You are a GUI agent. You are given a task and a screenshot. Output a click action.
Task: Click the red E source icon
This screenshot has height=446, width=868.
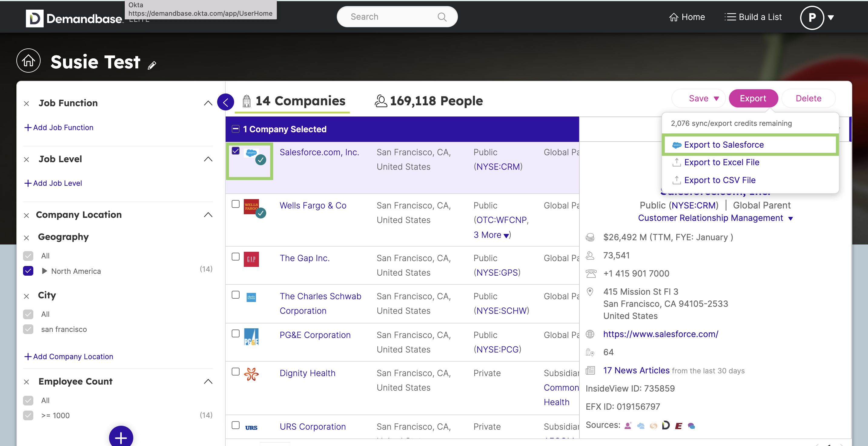point(679,426)
